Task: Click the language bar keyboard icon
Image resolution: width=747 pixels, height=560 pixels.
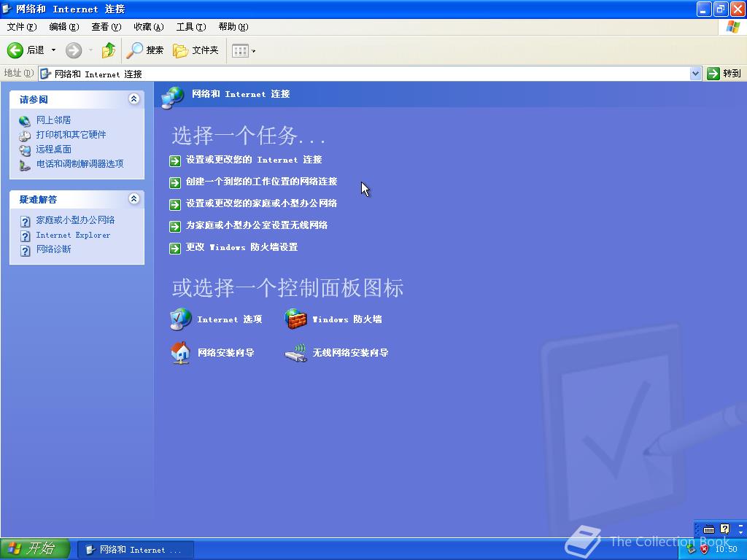Action: pos(709,529)
